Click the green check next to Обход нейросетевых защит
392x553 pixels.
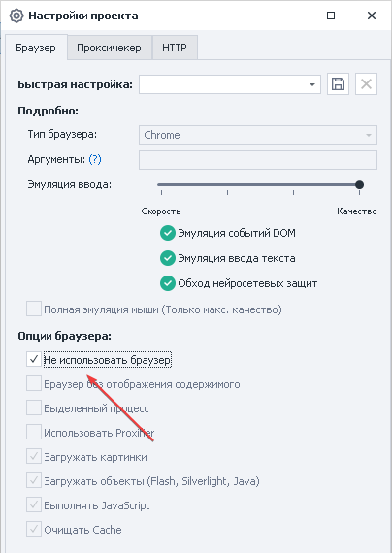[x=168, y=283]
